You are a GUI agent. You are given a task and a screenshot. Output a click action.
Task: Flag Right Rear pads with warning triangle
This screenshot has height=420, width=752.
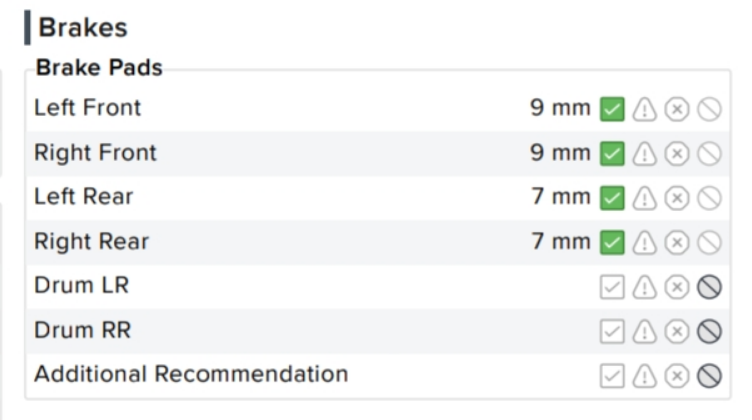[x=644, y=242]
